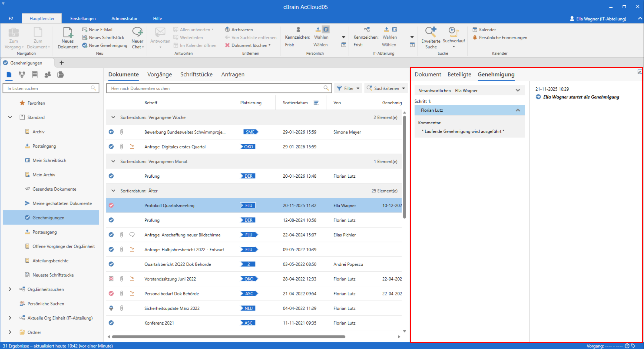
Task: Open Posteingang in the list tree
Action: tap(44, 146)
